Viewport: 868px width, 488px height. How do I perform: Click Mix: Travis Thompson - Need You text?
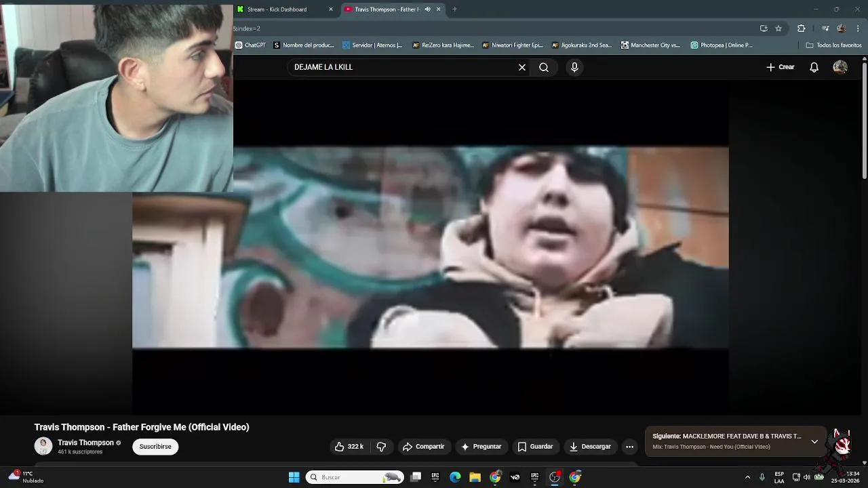click(711, 447)
